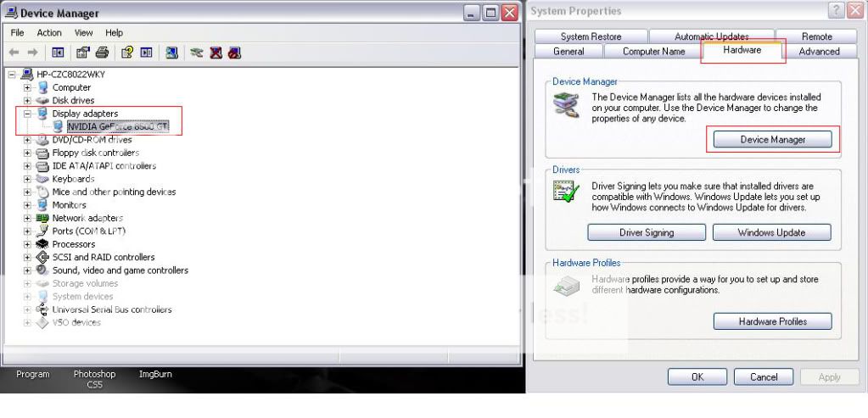The height and width of the screenshot is (418, 868).
Task: Expand the IDE ATA/ATAPI controllers node
Action: (27, 166)
